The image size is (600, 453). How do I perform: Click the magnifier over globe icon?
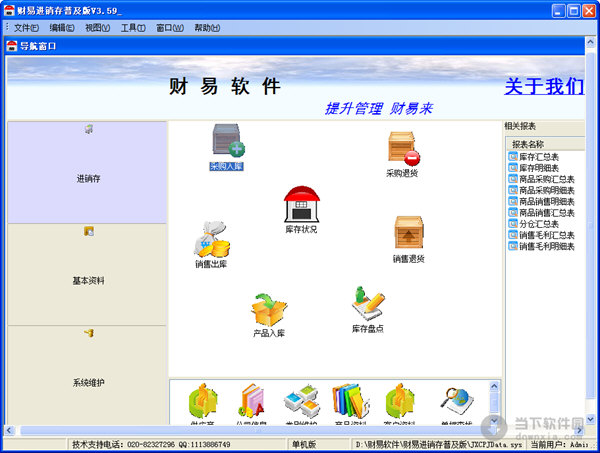pos(457,401)
